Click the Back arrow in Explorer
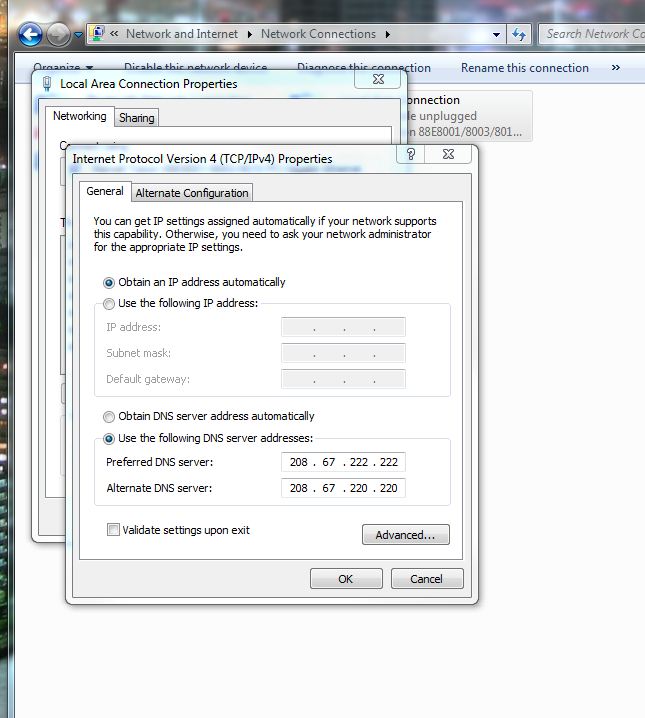645x718 pixels. [x=30, y=34]
